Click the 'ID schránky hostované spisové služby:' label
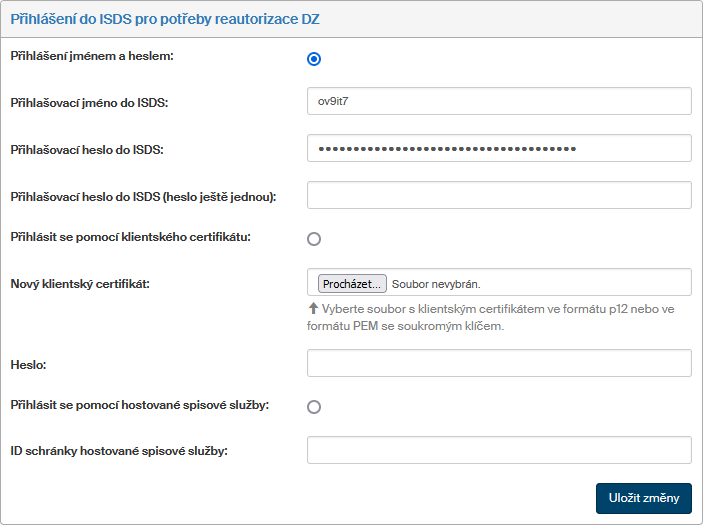 [x=119, y=451]
